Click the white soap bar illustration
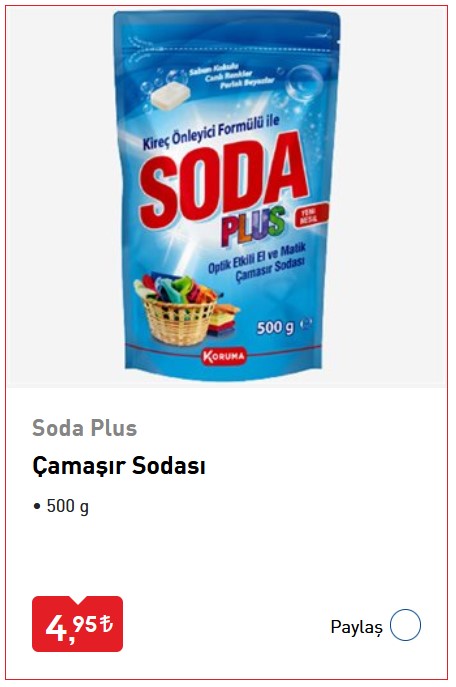This screenshot has height=687, width=456. pos(171,96)
